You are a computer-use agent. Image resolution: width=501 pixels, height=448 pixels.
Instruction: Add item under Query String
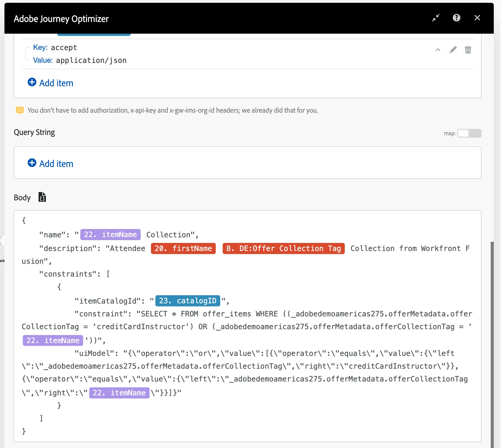click(x=51, y=163)
